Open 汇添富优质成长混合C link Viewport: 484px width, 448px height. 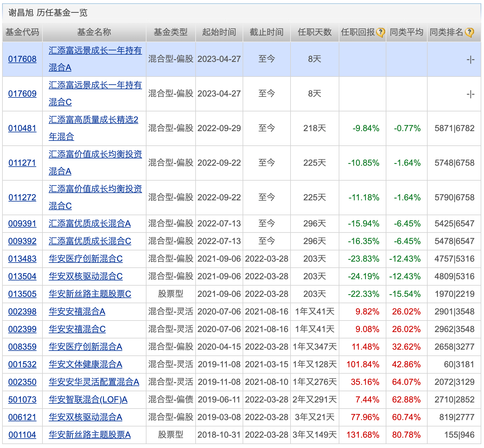90,241
